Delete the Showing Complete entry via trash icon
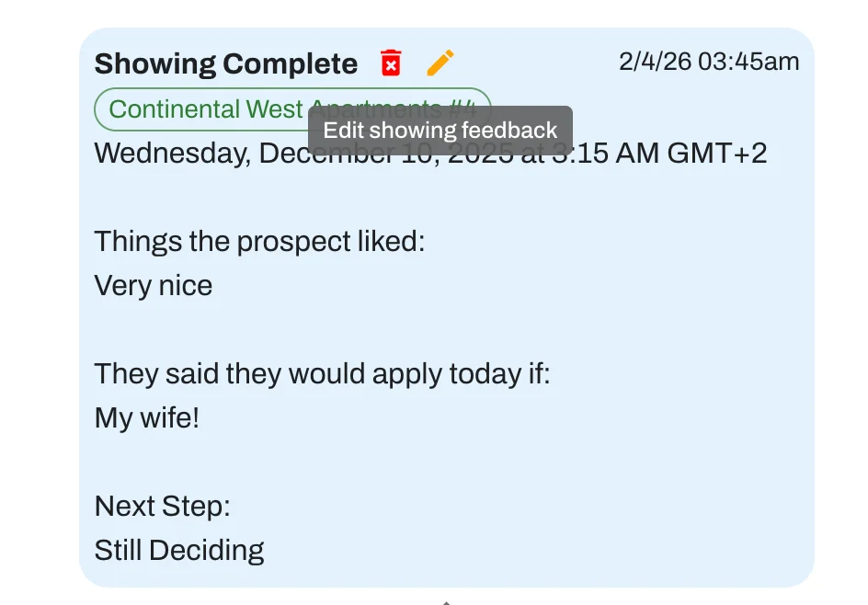 [391, 63]
